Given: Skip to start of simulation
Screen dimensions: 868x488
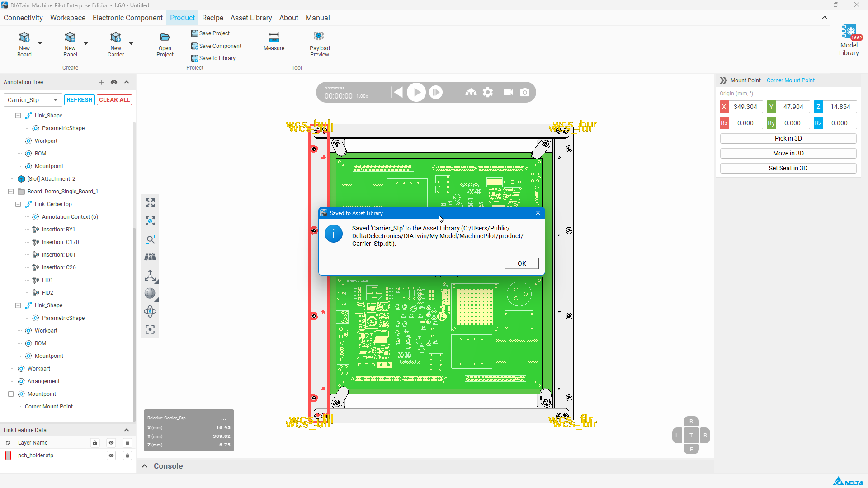Looking at the screenshot, I should pos(397,92).
